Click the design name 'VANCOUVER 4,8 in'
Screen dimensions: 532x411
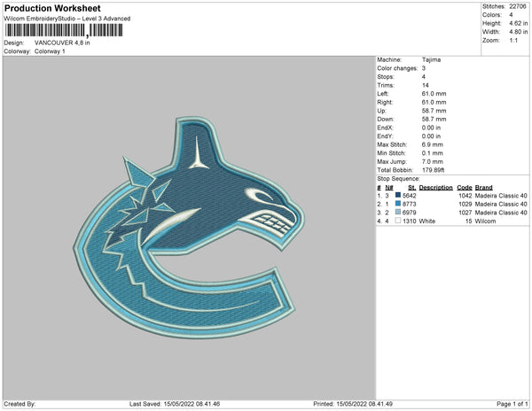click(x=62, y=43)
